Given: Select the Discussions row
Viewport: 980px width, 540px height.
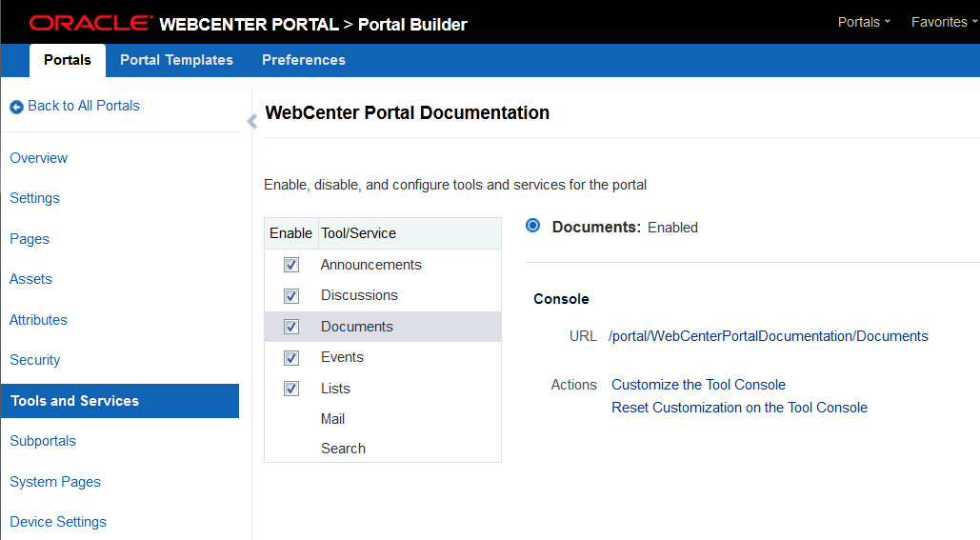Looking at the screenshot, I should coord(383,295).
